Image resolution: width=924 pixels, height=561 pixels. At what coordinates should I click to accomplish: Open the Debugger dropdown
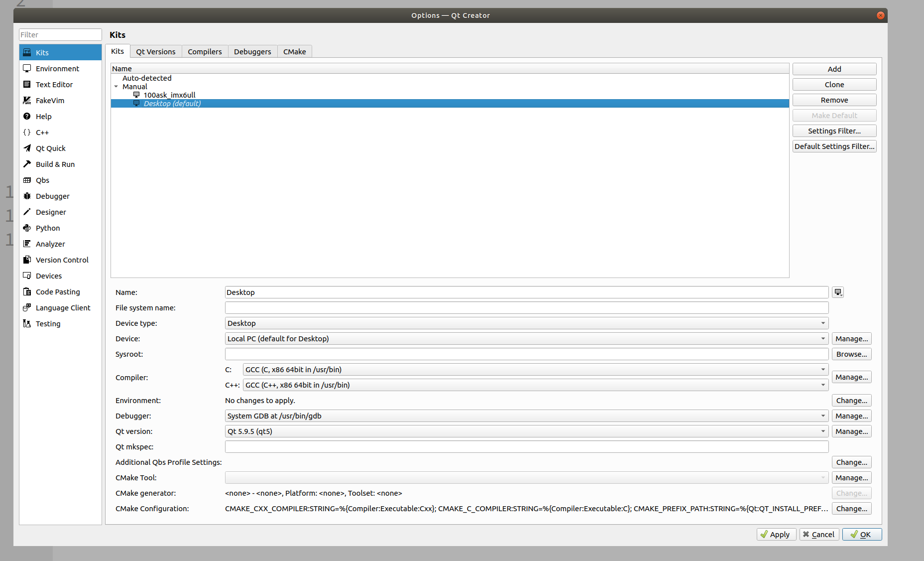[x=527, y=416]
